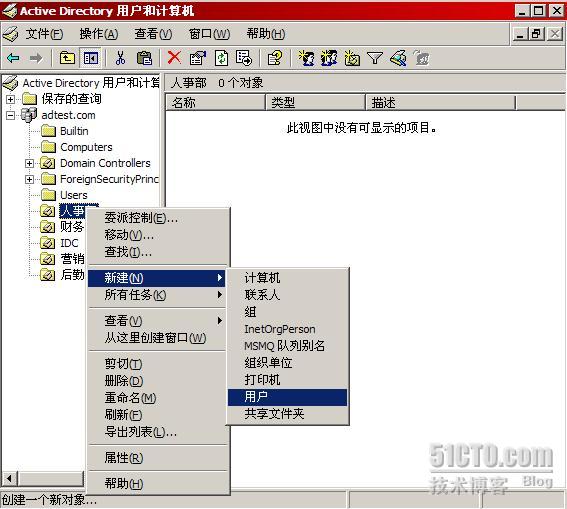
Task: Select 删除(D) in context menu
Action: [157, 381]
